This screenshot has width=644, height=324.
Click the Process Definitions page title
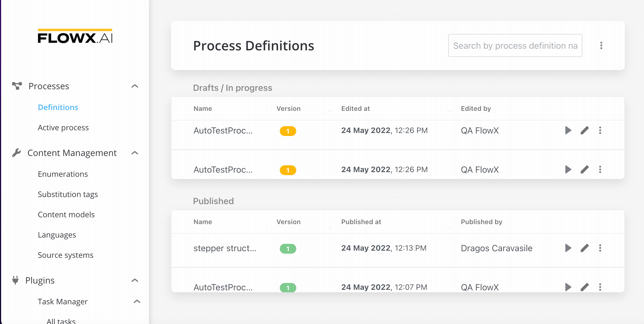pos(254,46)
